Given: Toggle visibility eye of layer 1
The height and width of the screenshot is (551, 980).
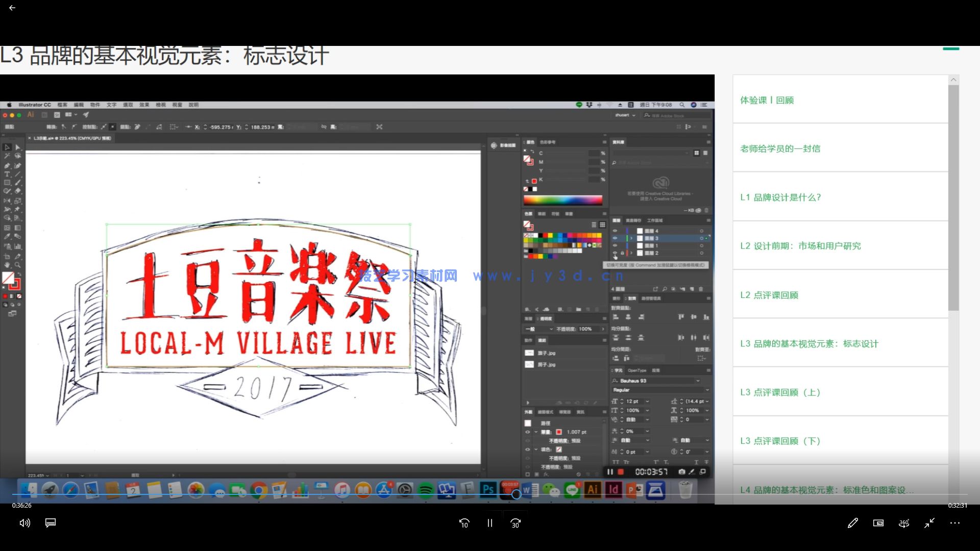Looking at the screenshot, I should tap(615, 245).
